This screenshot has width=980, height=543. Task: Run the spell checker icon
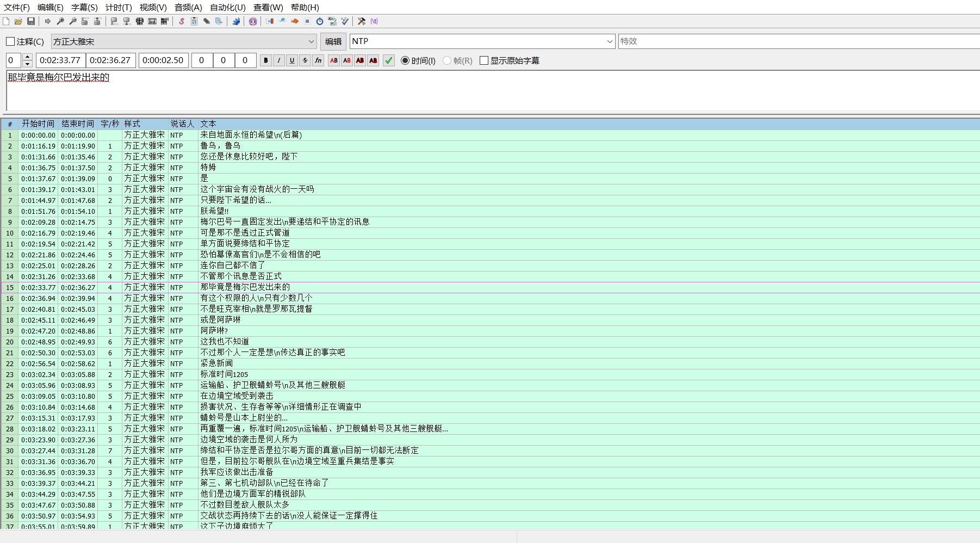click(345, 21)
